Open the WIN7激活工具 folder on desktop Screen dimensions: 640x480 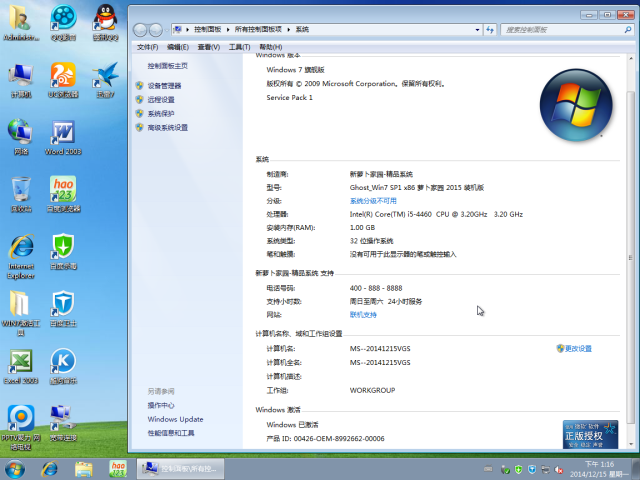(x=20, y=314)
